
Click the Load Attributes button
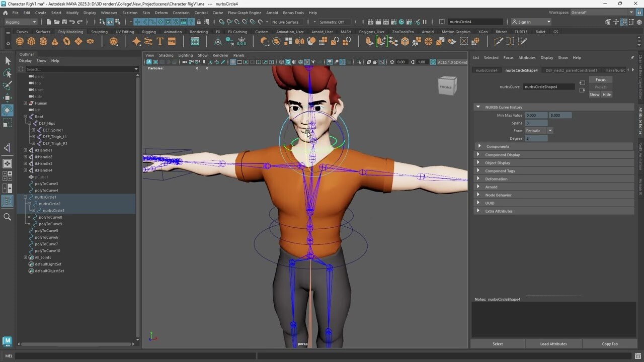(x=553, y=344)
